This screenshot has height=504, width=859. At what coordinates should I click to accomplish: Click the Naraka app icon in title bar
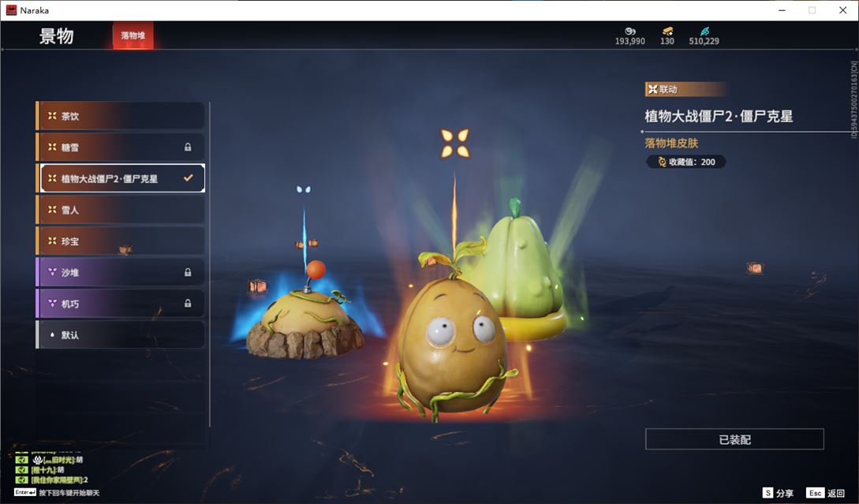11,10
